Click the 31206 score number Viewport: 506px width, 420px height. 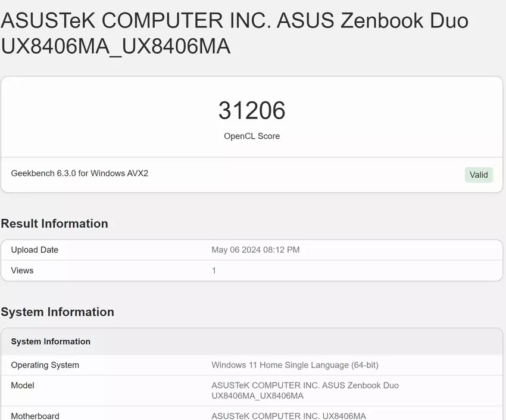point(252,111)
